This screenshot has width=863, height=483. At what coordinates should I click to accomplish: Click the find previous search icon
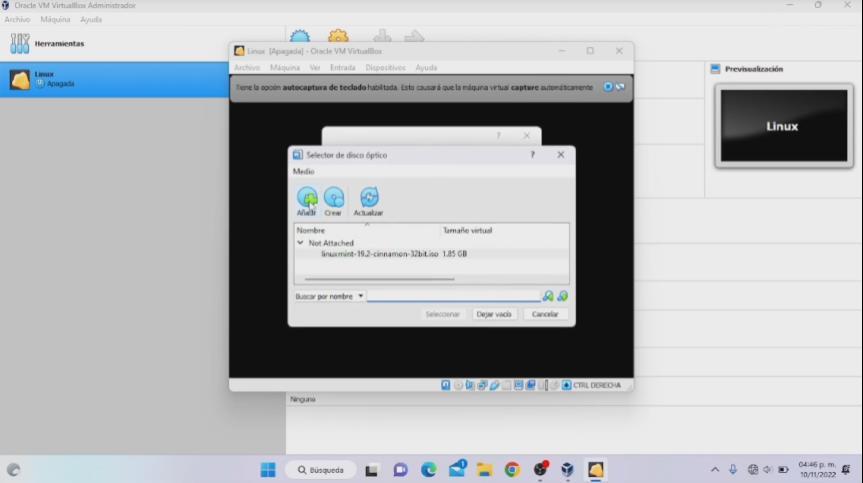[x=548, y=297]
